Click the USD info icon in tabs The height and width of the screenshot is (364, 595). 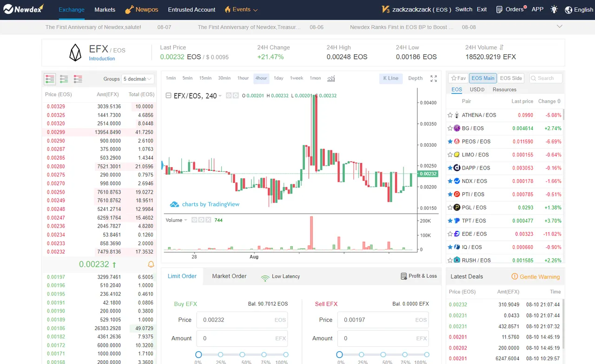(483, 90)
